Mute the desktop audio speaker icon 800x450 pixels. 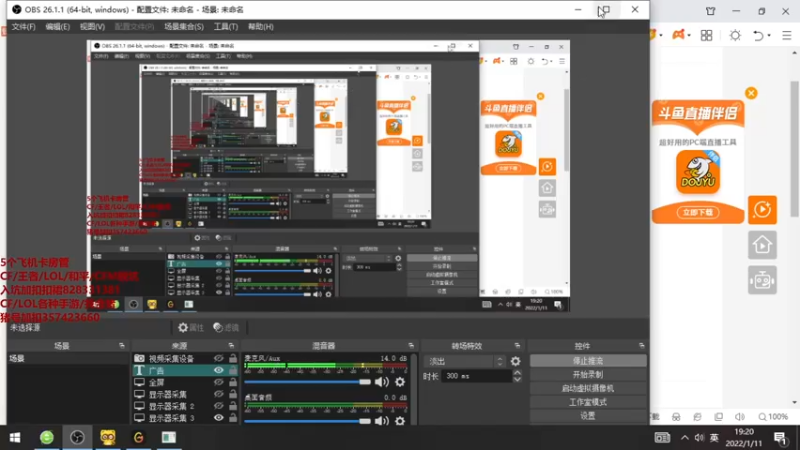382,421
